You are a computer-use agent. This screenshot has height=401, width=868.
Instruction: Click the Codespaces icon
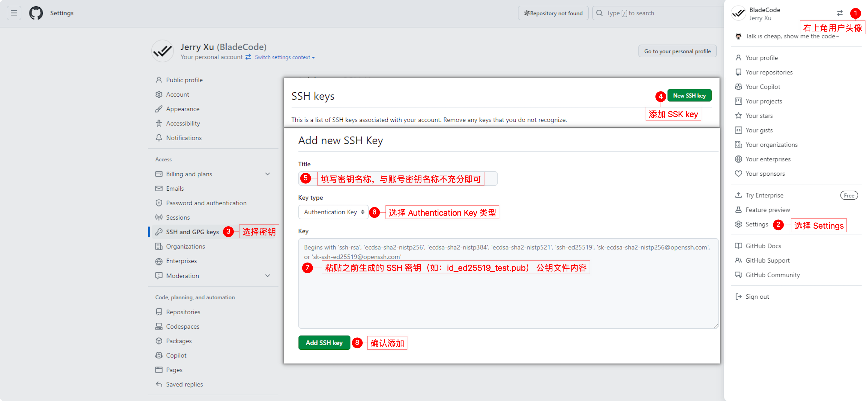pyautogui.click(x=159, y=326)
